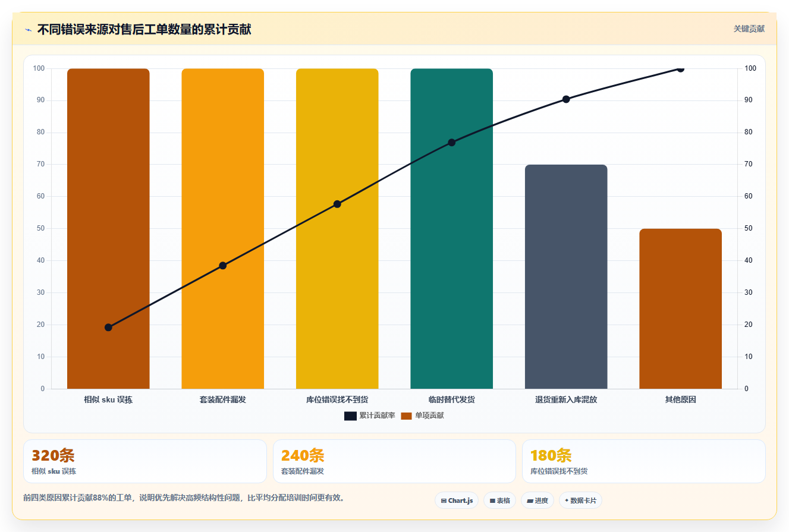Click the footer note starting 前四类原因累计贡献88%
The width and height of the screenshot is (789, 532).
point(184,498)
